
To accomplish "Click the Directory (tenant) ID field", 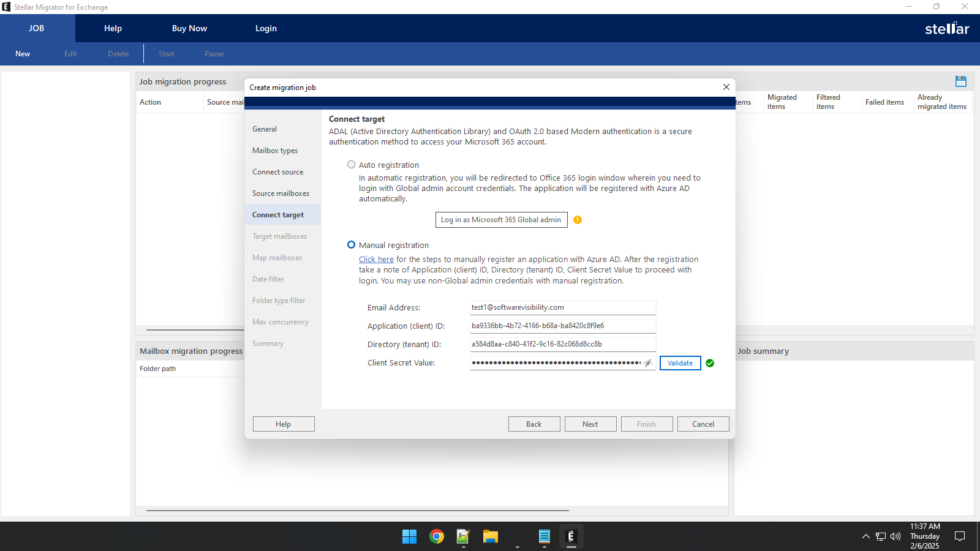I will click(563, 344).
